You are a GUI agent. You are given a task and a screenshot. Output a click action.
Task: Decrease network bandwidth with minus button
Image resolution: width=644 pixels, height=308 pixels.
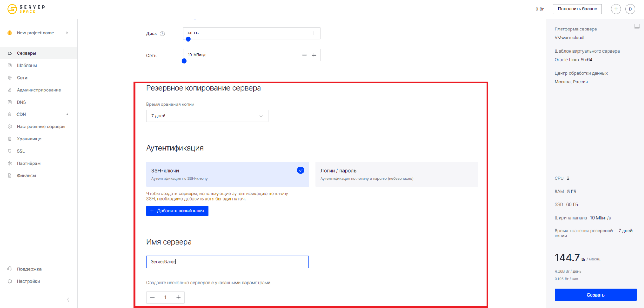click(304, 55)
